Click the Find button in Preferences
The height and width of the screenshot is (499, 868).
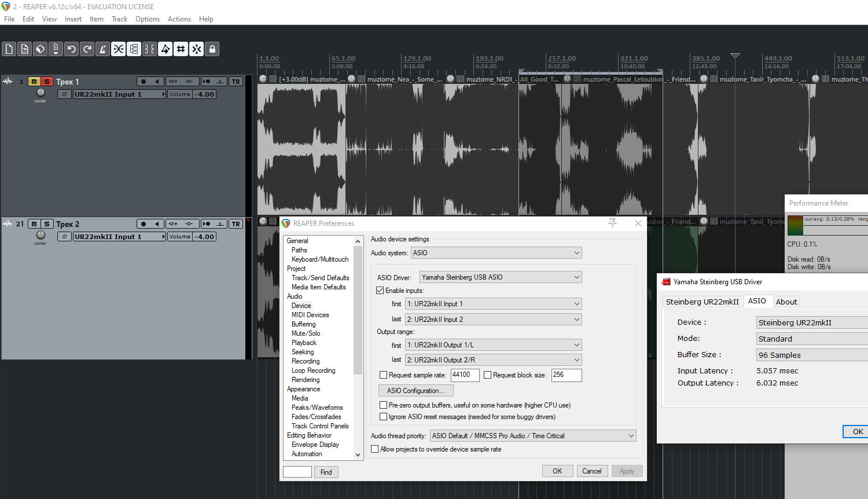(326, 472)
